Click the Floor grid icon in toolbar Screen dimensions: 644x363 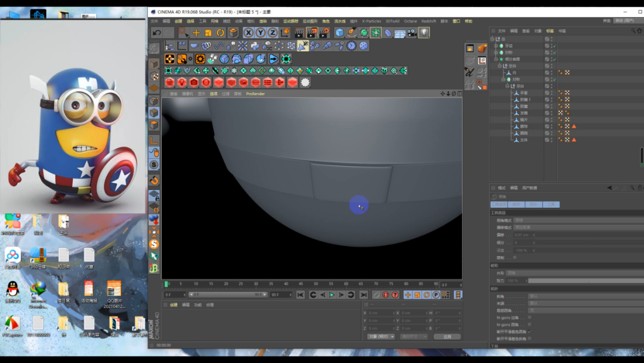400,32
